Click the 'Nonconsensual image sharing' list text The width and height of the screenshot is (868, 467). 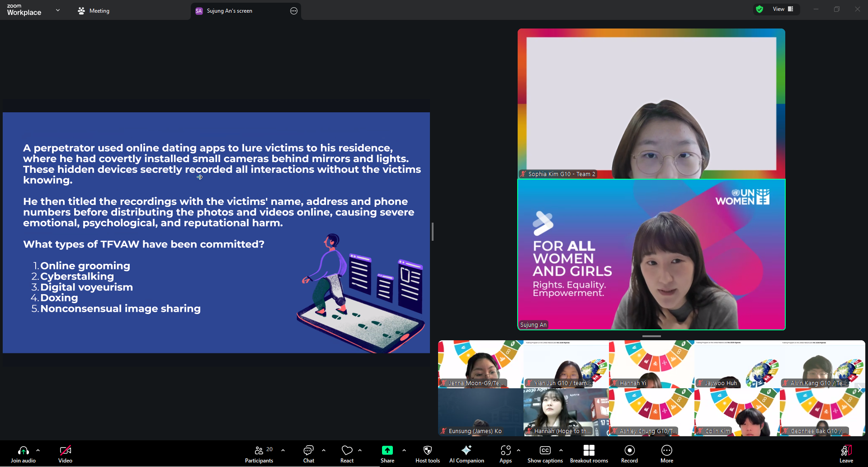tap(120, 309)
